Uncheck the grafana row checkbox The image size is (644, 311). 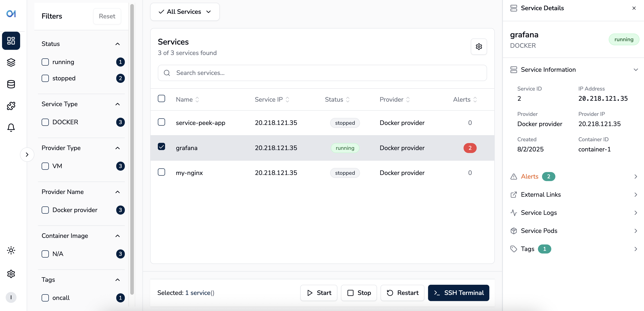click(x=161, y=147)
